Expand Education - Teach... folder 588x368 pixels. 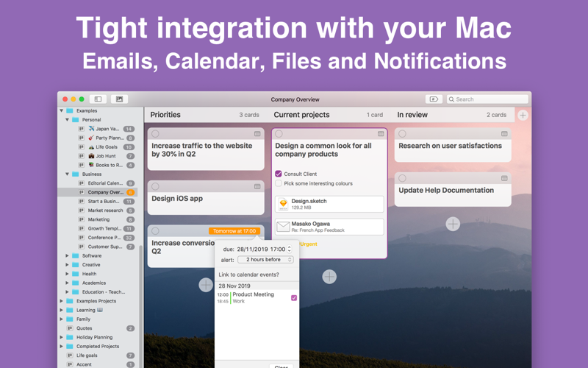click(67, 291)
